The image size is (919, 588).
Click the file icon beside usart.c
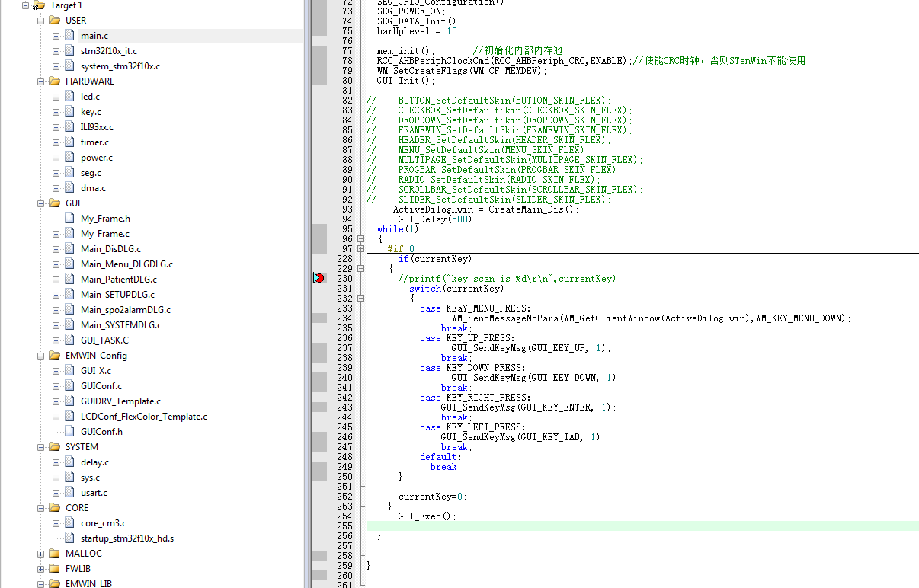69,493
